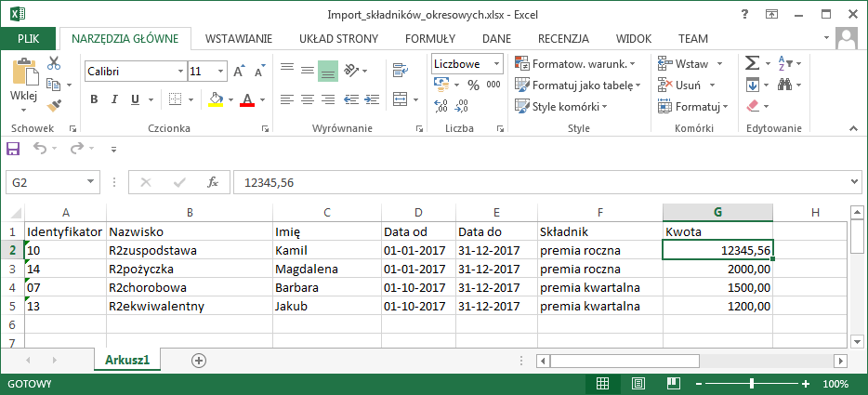Viewport: 868px width, 395px height.
Task: Toggle middle vertical alignment button
Action: coord(308,71)
